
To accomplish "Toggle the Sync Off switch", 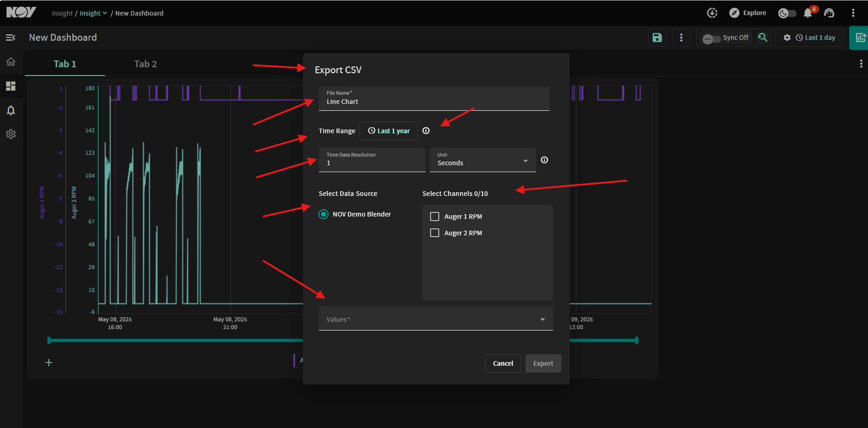I will pos(711,38).
